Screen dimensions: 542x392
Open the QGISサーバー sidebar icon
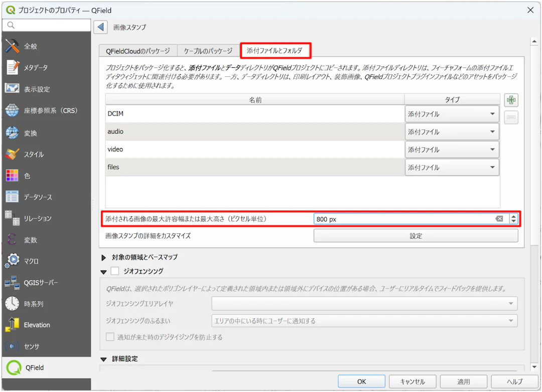tap(12, 283)
